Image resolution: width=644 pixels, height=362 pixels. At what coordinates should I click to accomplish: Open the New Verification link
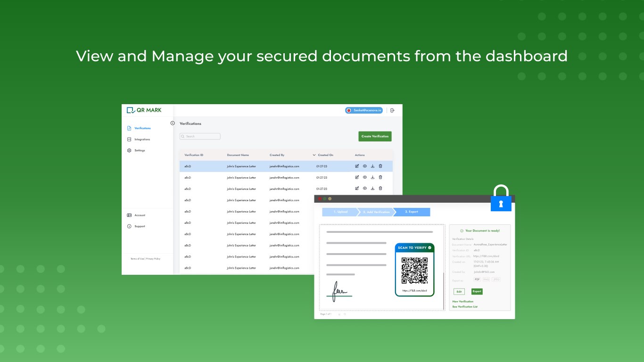click(x=463, y=302)
